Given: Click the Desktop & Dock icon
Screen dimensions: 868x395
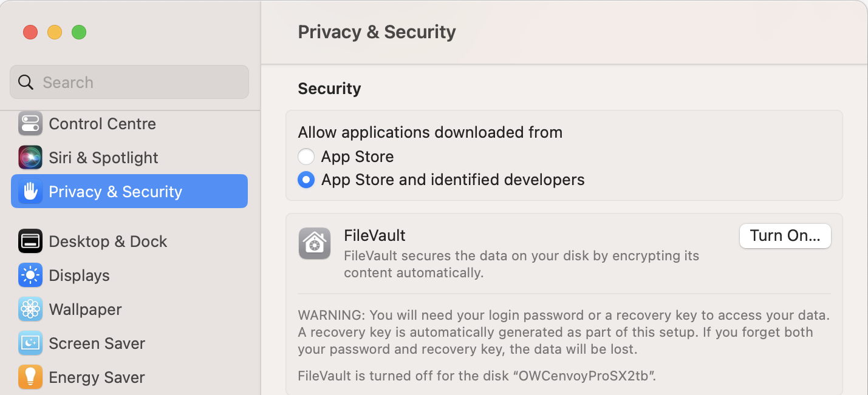Looking at the screenshot, I should click(x=30, y=241).
